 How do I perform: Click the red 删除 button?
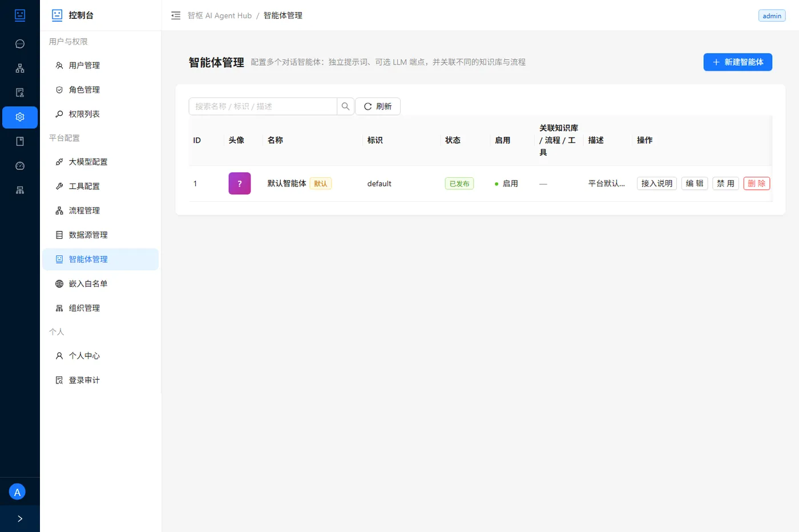757,184
